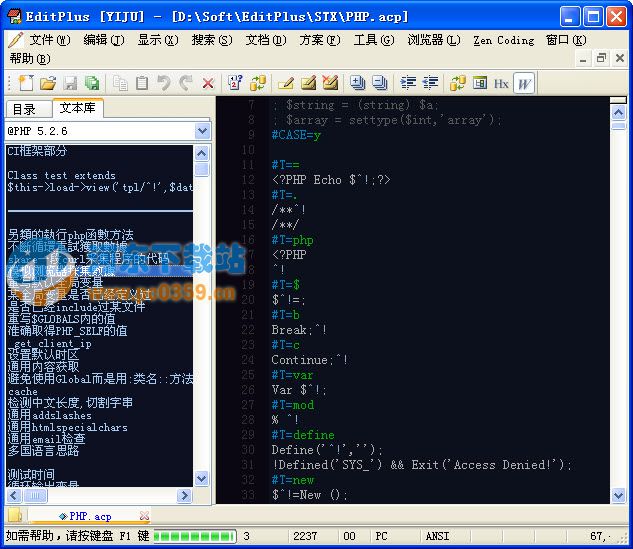Open the 文件(W) menu
The width and height of the screenshot is (633, 549).
tap(49, 40)
